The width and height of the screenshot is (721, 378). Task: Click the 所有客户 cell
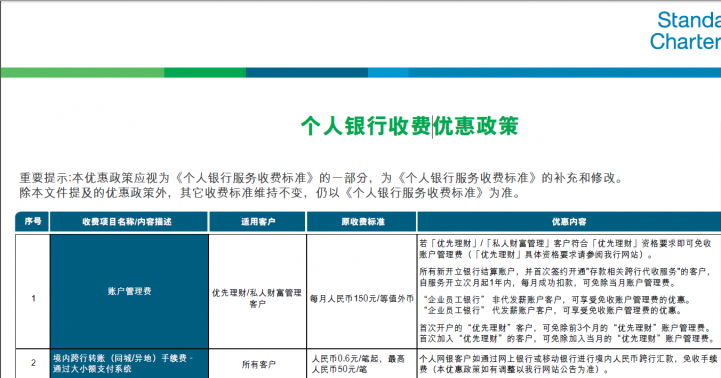click(x=258, y=364)
